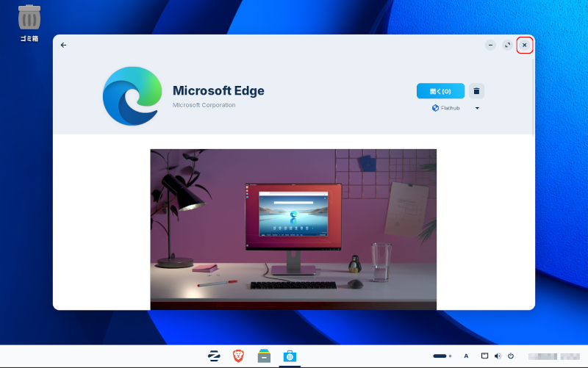Click the Microsoft Edge title text
588x368 pixels.
pos(218,90)
